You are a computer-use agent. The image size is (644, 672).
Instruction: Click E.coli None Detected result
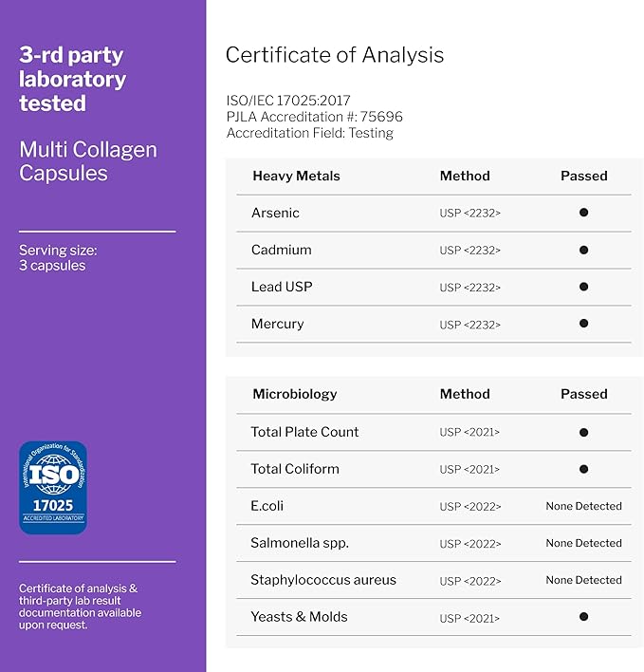tap(583, 506)
